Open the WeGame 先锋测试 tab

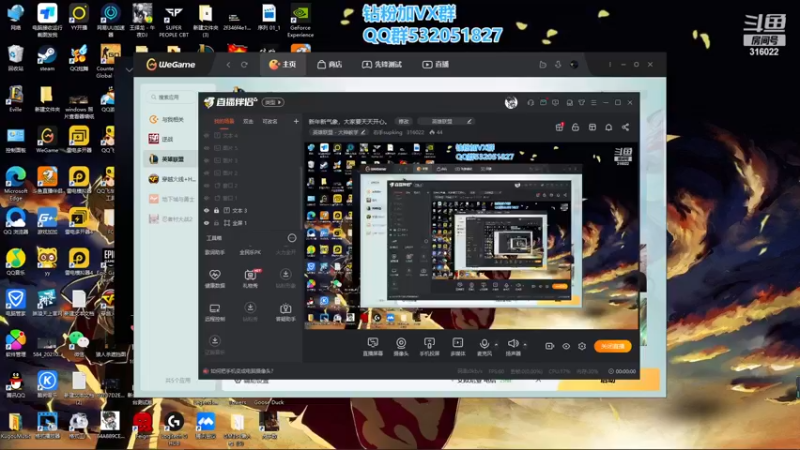[x=382, y=64]
